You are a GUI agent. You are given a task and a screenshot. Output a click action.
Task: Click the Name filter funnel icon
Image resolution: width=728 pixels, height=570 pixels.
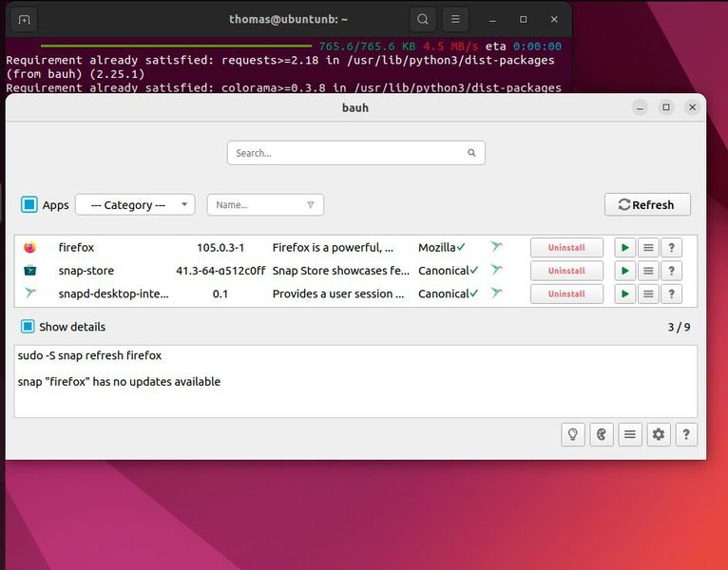(311, 204)
